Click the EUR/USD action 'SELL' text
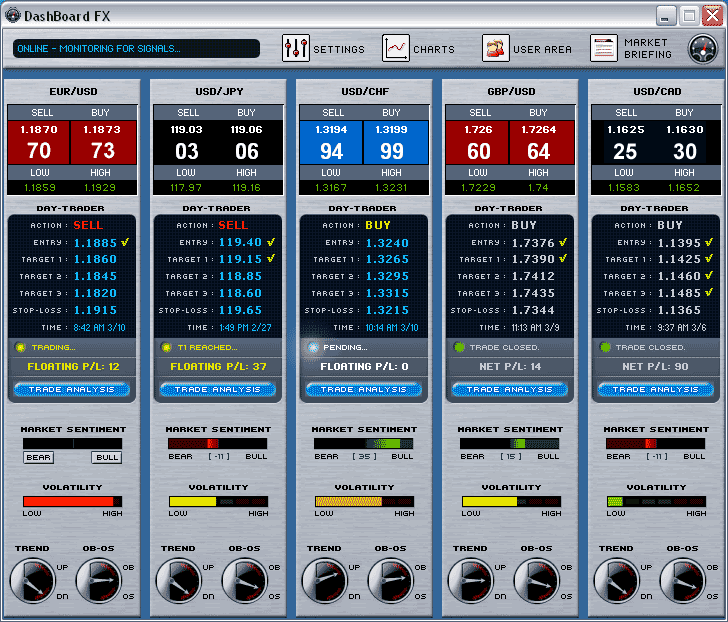 pyautogui.click(x=88, y=225)
